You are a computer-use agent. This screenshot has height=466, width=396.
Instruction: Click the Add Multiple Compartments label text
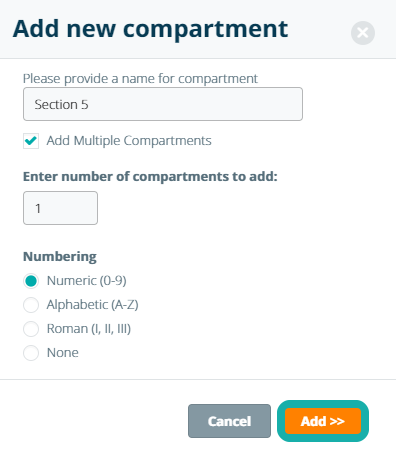129,141
